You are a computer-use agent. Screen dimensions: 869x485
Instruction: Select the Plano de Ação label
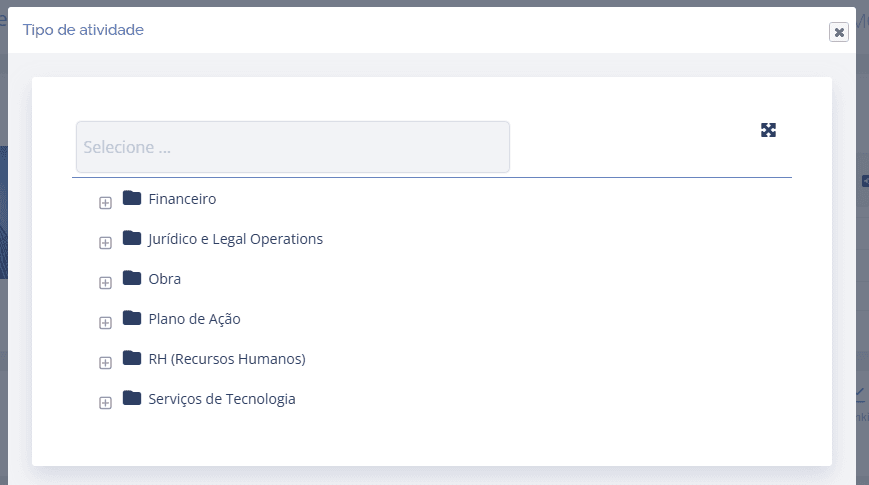click(x=195, y=319)
